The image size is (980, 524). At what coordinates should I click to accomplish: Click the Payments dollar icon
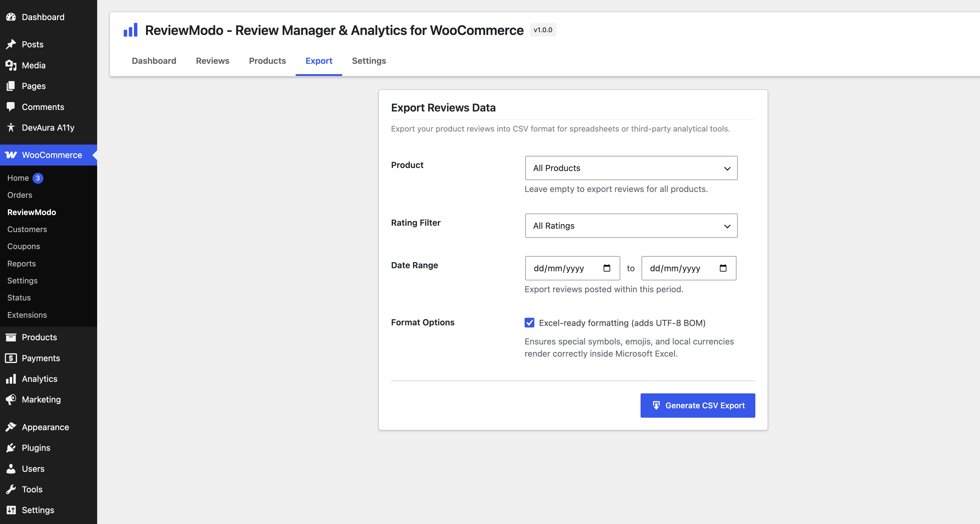(11, 358)
